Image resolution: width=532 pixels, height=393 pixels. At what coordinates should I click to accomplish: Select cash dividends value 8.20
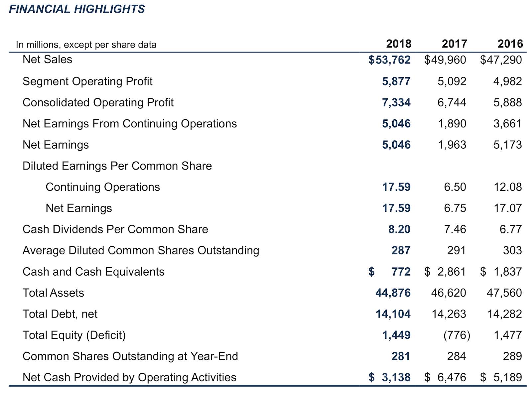399,229
